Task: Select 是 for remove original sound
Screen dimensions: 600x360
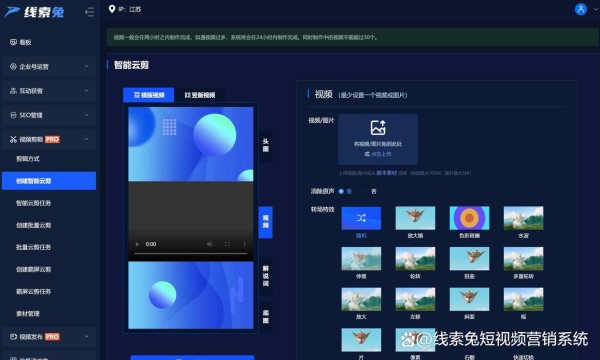Action: 344,191
